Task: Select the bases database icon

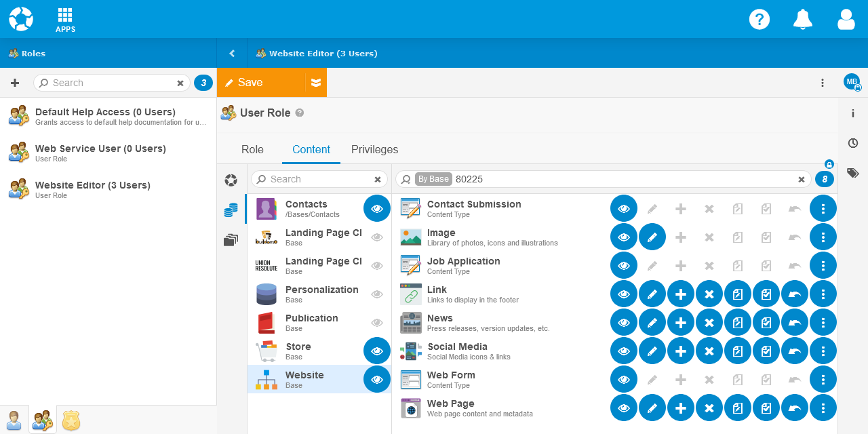Action: (x=231, y=210)
